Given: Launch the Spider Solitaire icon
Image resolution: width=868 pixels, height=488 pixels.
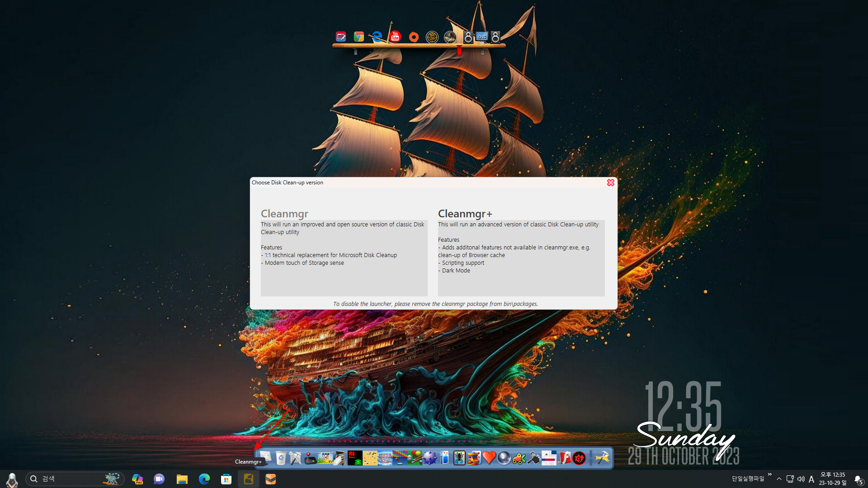Looking at the screenshot, I should (x=459, y=458).
